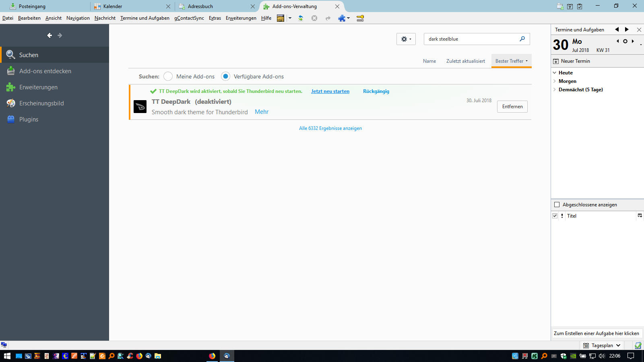Check Abgeschlossene anzeigen checkbox
Screen dimensions: 644x362
(x=557, y=205)
